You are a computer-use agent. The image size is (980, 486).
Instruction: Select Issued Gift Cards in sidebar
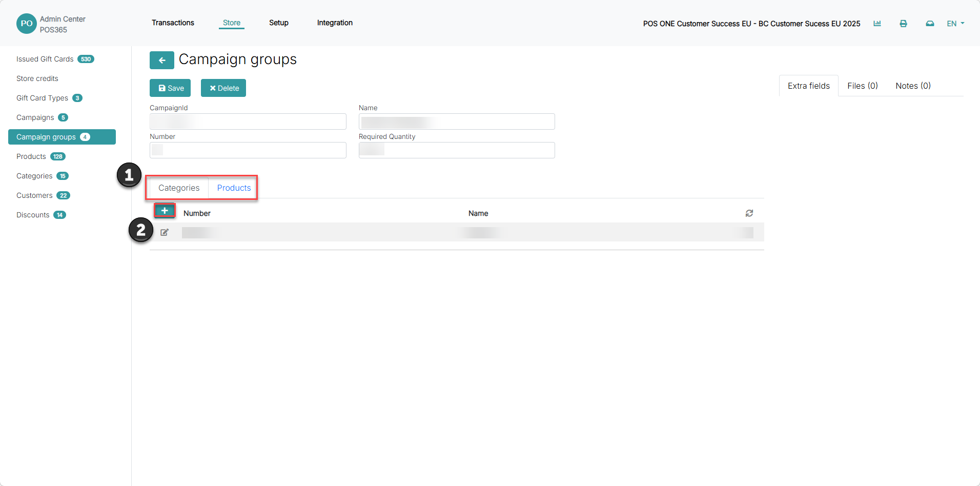[55, 59]
